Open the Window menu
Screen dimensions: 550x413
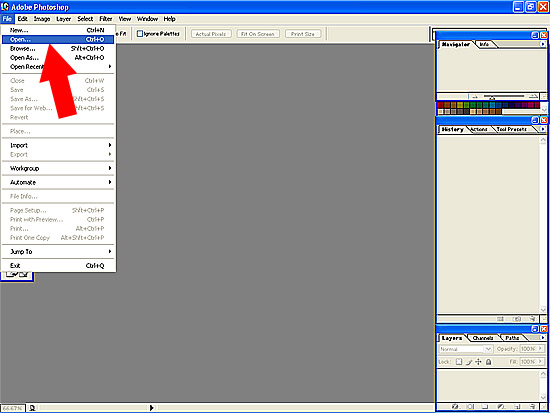pos(147,19)
